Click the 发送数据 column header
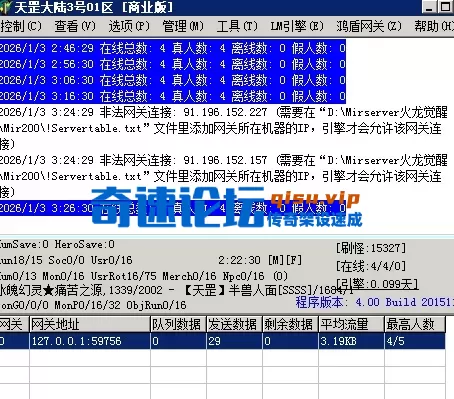This screenshot has height=399, width=454. [x=234, y=324]
